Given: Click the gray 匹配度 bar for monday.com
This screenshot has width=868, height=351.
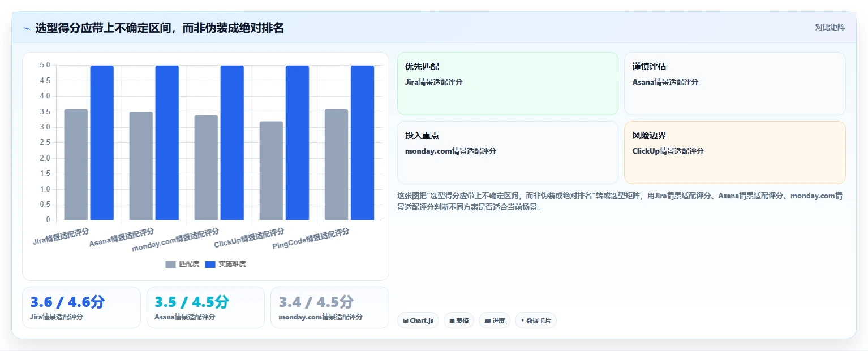Looking at the screenshot, I should pyautogui.click(x=206, y=167).
